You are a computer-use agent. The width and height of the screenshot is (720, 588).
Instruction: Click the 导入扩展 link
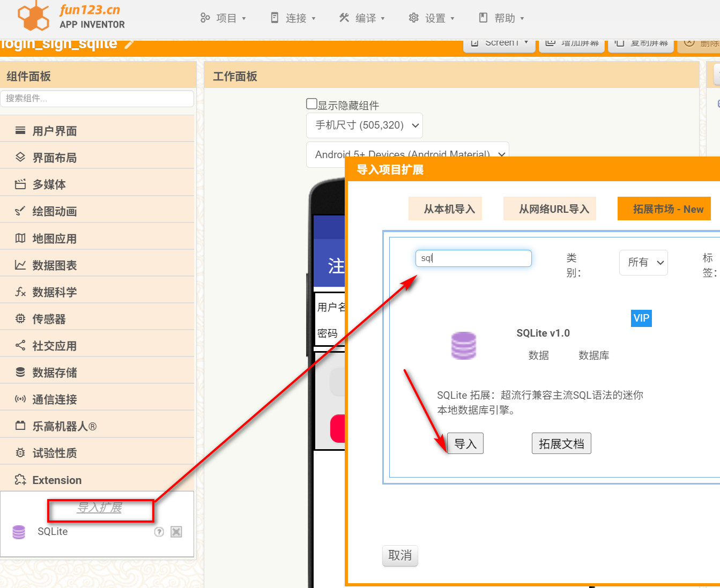(99, 508)
